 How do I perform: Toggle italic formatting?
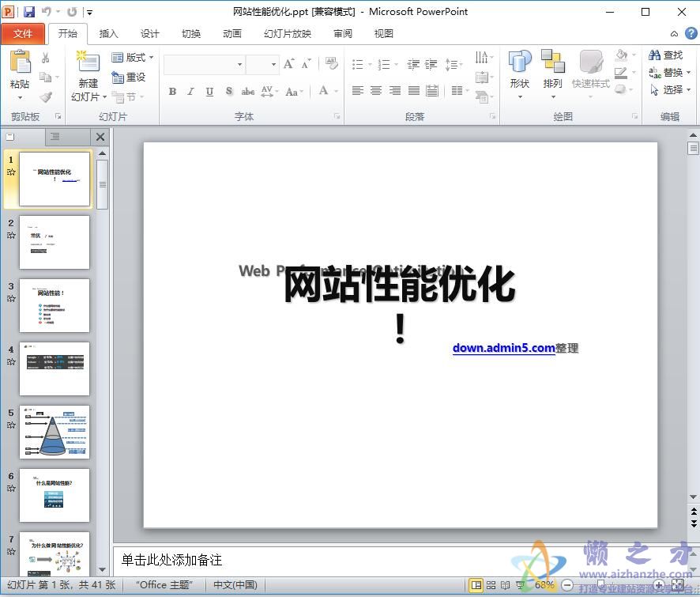pyautogui.click(x=190, y=91)
